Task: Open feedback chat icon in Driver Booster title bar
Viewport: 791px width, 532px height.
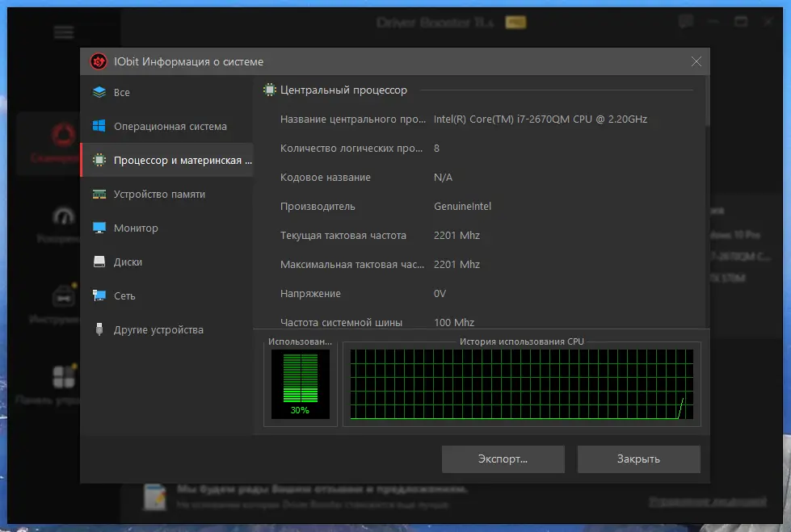Action: click(686, 22)
